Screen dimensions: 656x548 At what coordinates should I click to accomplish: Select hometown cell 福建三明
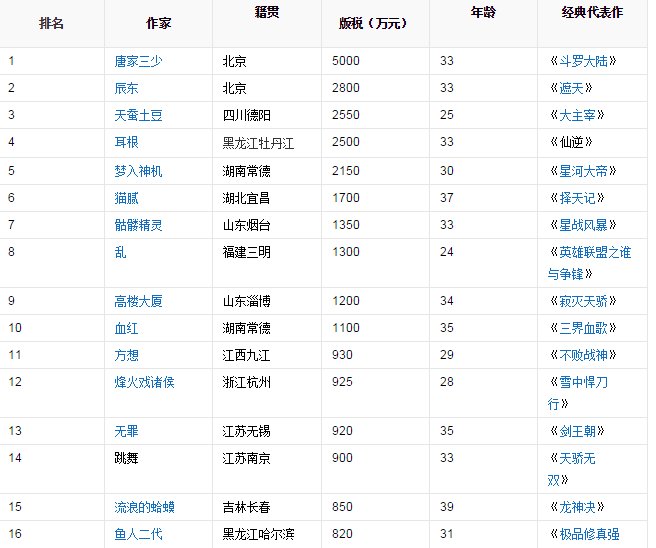pos(247,252)
